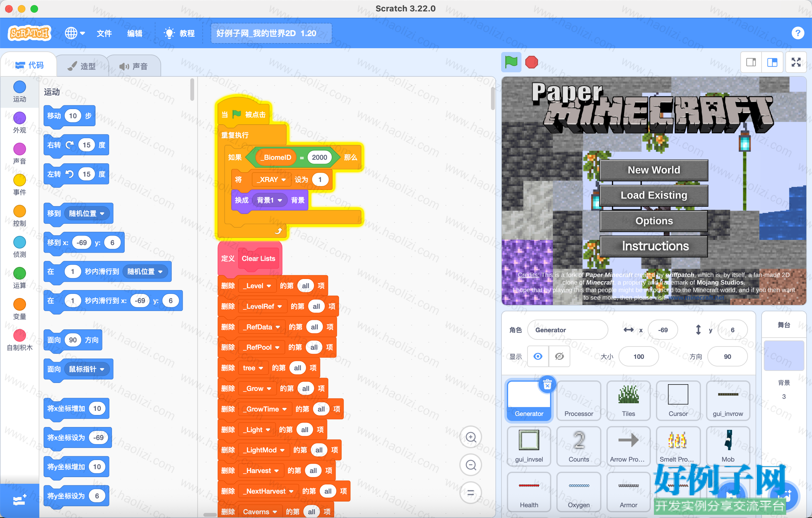Click the project title field

point(271,33)
